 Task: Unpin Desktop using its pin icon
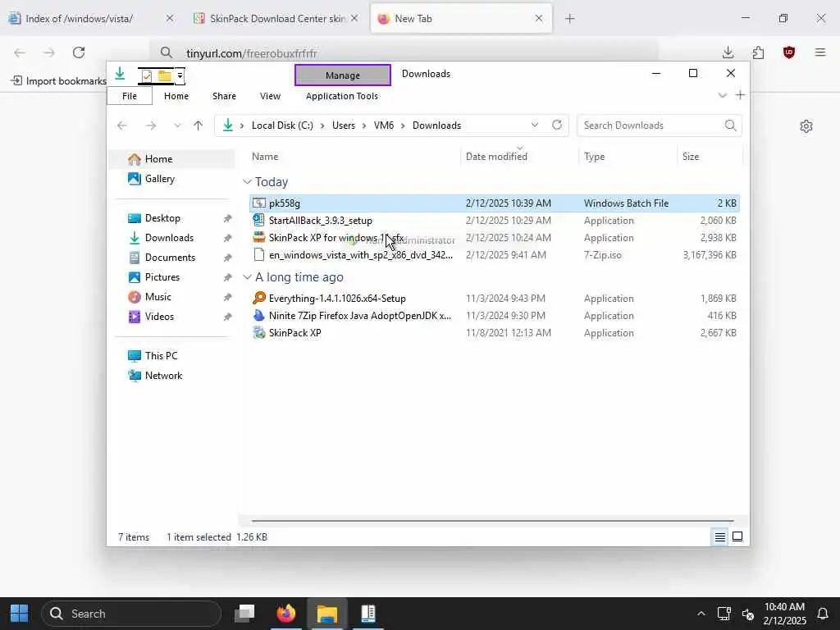coord(228,218)
